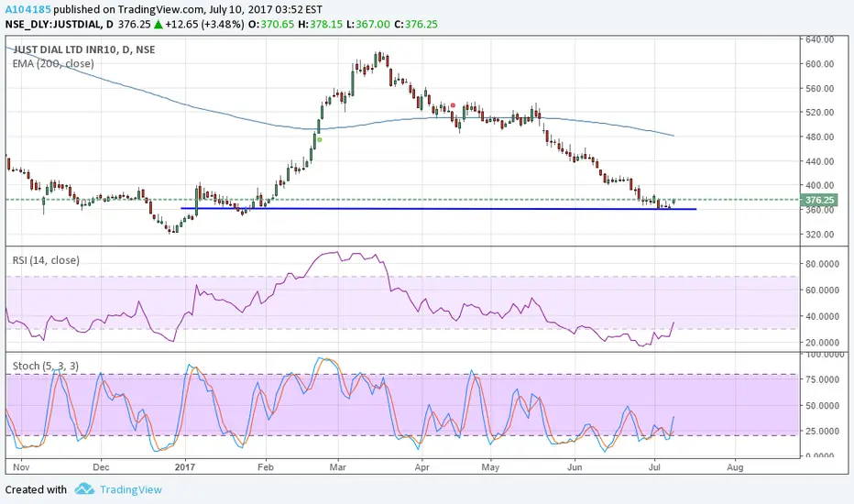Click the 480.00 price axis label

coord(820,137)
